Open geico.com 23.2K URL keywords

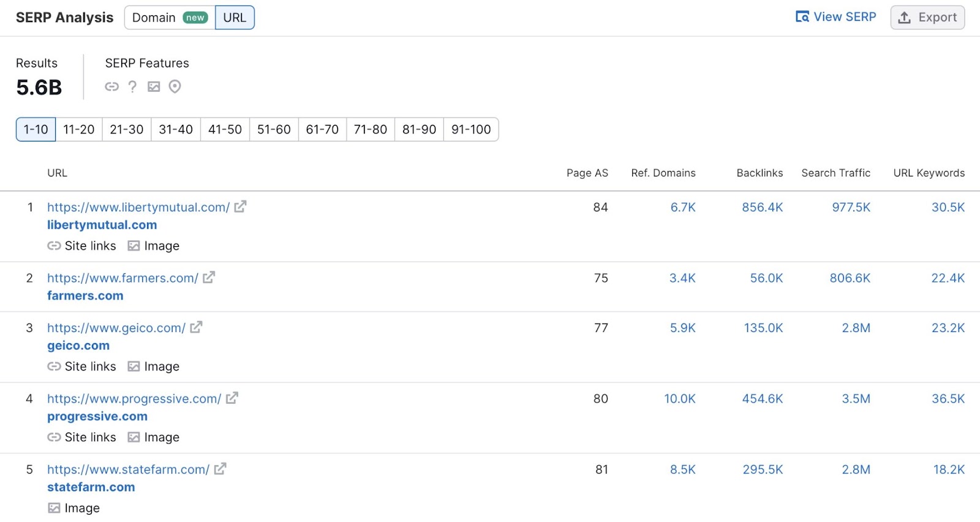[948, 328]
